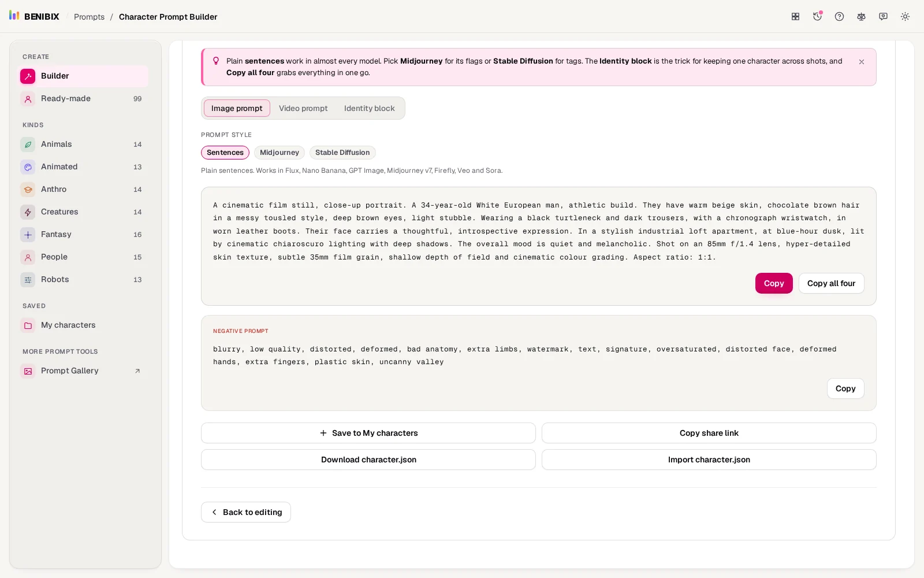The image size is (924, 578).
Task: Download character.json
Action: pos(368,460)
